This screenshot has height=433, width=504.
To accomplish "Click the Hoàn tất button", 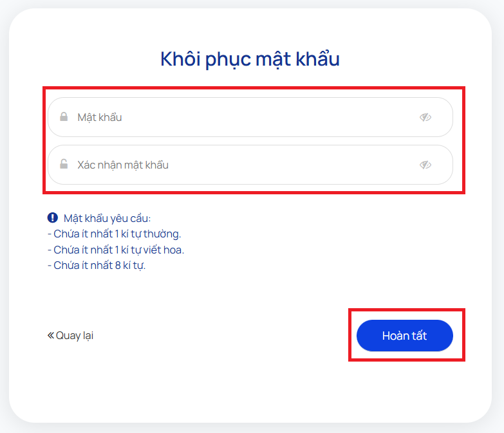I will click(x=405, y=336).
